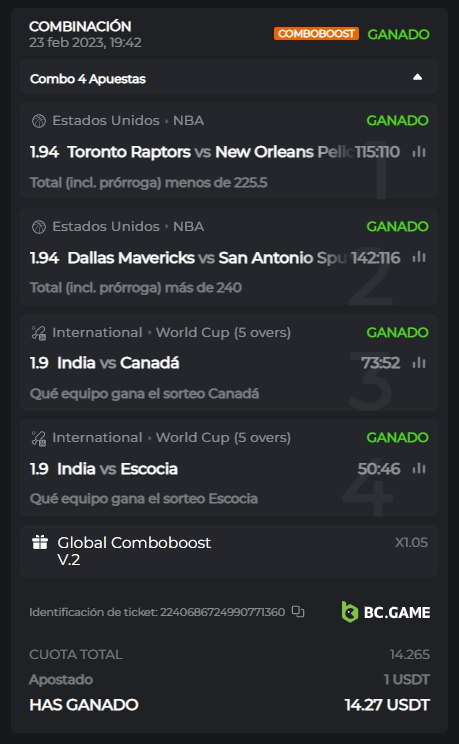Click the gift icon beside Global Comboboost
The width and height of the screenshot is (459, 744).
pos(40,542)
